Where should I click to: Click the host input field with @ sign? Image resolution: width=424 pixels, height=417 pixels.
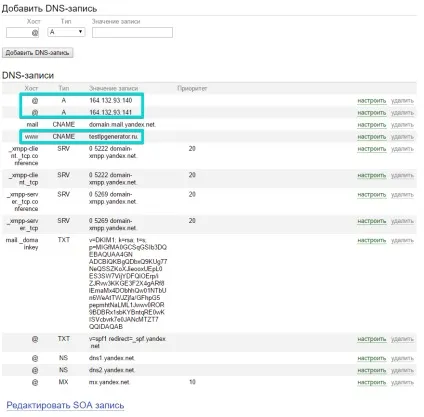(22, 33)
